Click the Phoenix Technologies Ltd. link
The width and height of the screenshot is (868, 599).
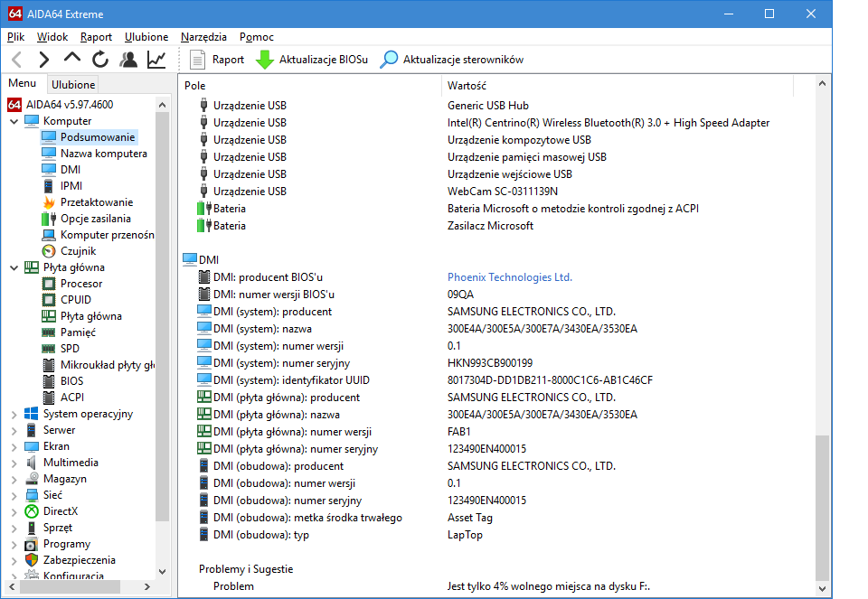click(x=509, y=277)
